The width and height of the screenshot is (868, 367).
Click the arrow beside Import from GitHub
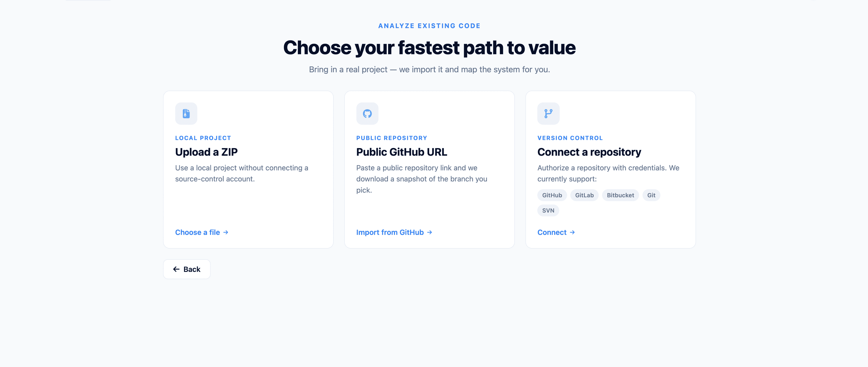point(430,232)
